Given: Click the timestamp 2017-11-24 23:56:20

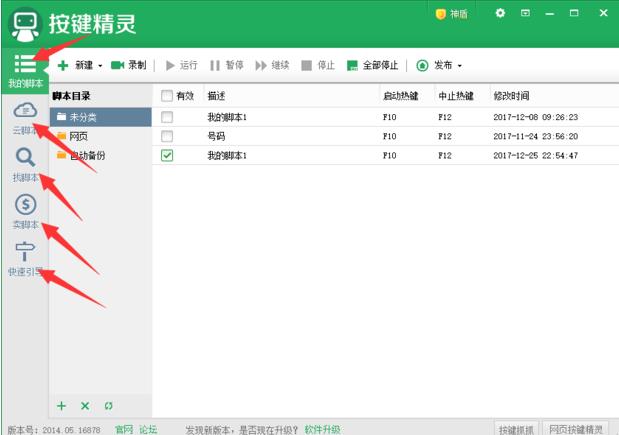Looking at the screenshot, I should click(535, 136).
